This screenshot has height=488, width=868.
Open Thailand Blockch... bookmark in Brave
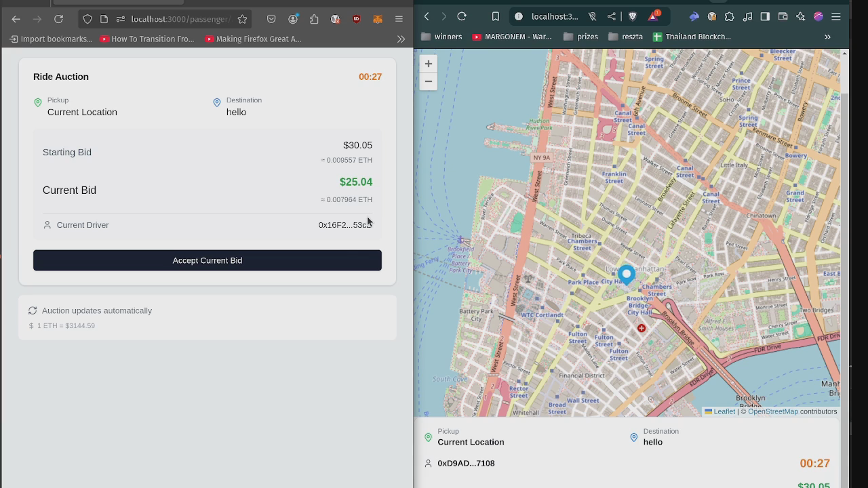tap(691, 37)
